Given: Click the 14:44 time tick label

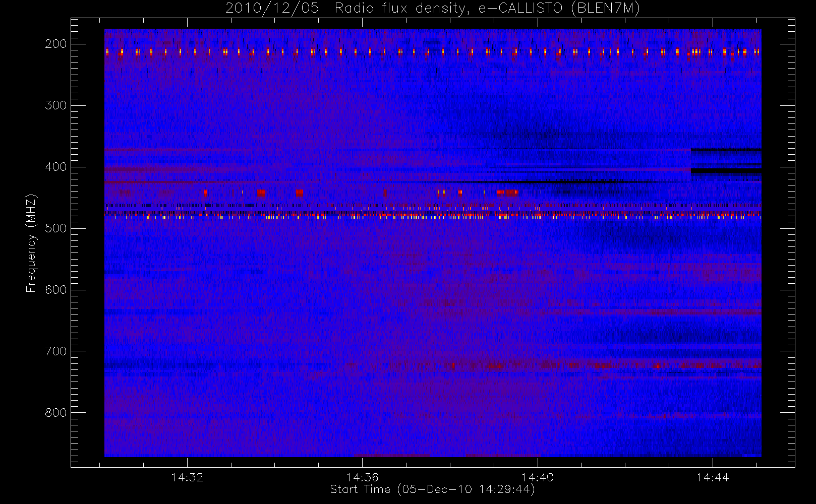Looking at the screenshot, I should click(713, 477).
